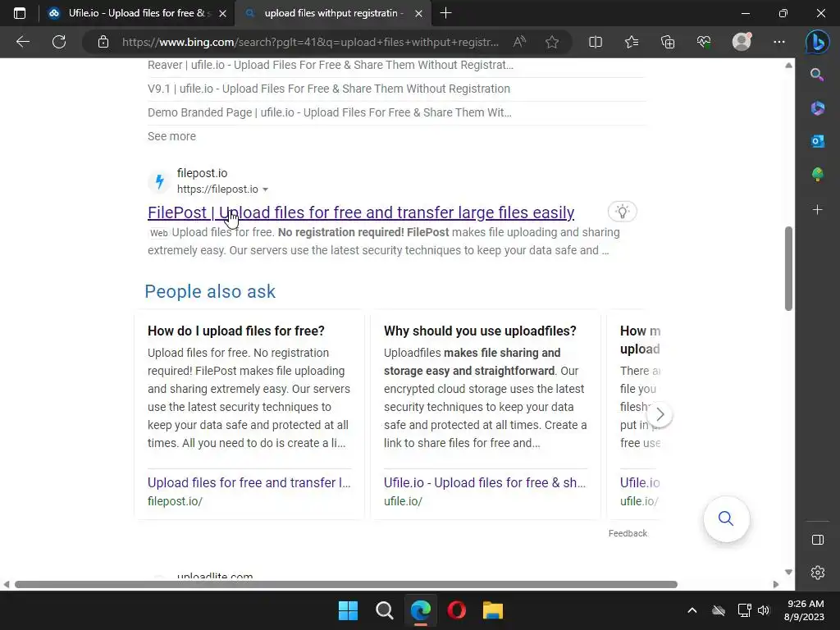Show hidden icons in the system tray
This screenshot has width=840, height=630.
coord(692,610)
